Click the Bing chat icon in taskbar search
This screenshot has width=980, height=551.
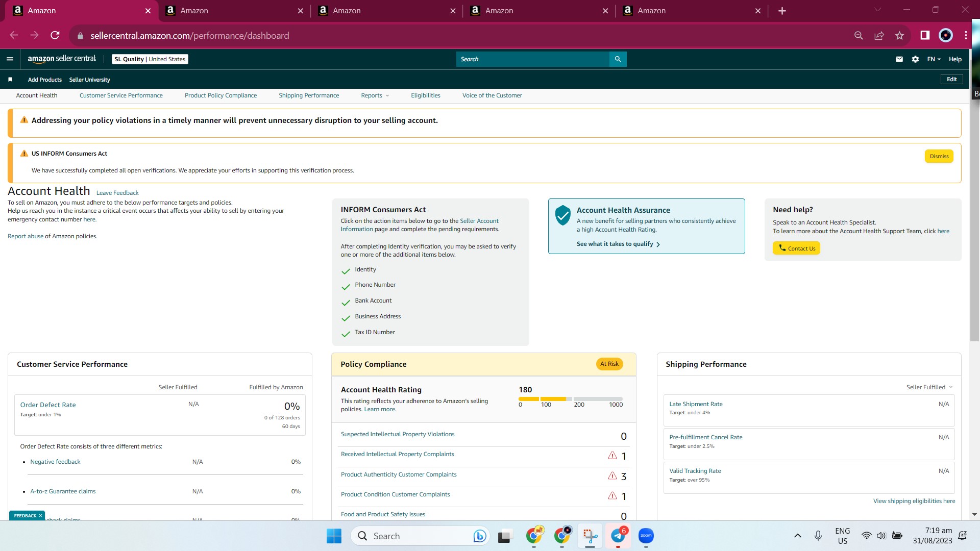(479, 536)
